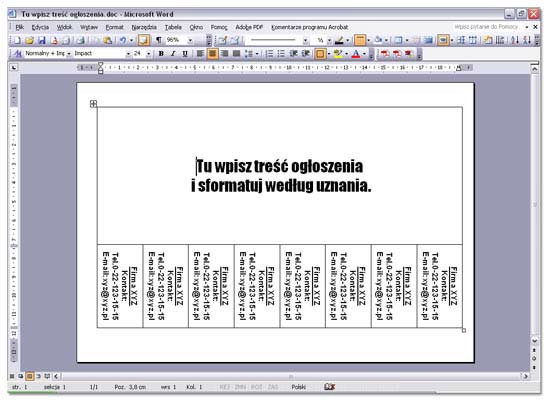Click the print layout view button

pyautogui.click(x=30, y=376)
